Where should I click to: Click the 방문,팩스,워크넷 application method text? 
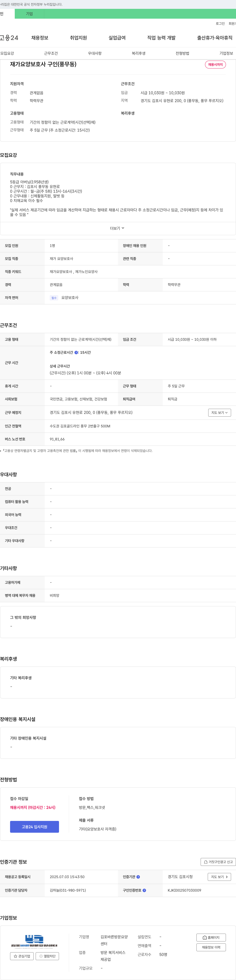coord(92,807)
